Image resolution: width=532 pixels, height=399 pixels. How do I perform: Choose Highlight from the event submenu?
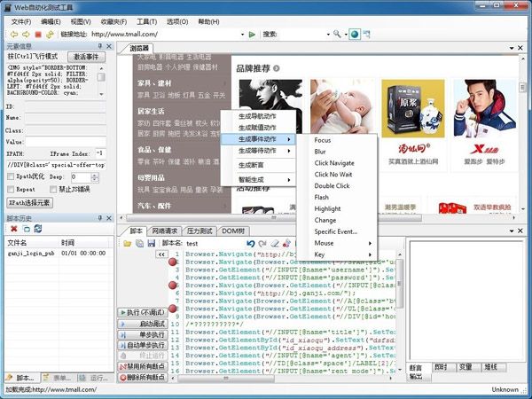click(x=327, y=208)
